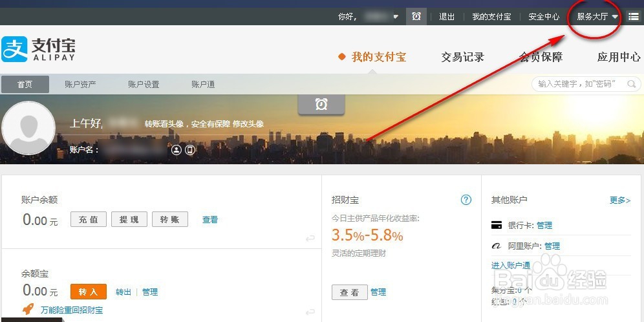
Task: Click the alarm clock tab on banner
Action: point(321,105)
